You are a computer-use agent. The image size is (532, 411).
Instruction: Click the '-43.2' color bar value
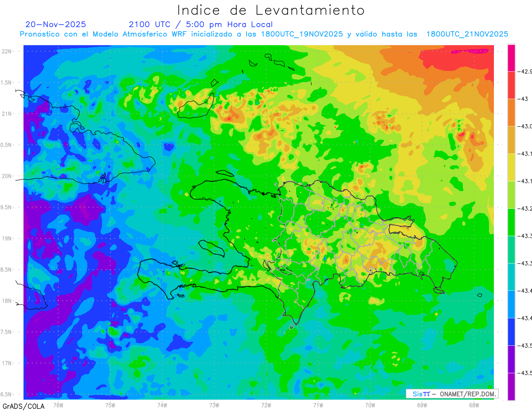(x=525, y=208)
